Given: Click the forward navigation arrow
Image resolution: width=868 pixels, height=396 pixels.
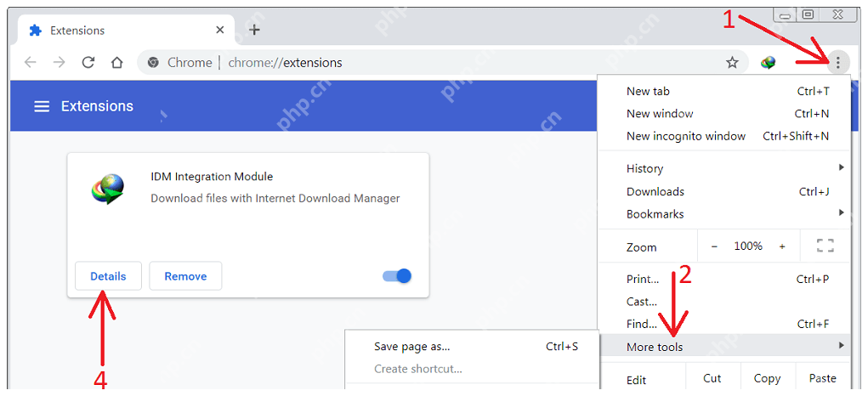Looking at the screenshot, I should pos(60,63).
